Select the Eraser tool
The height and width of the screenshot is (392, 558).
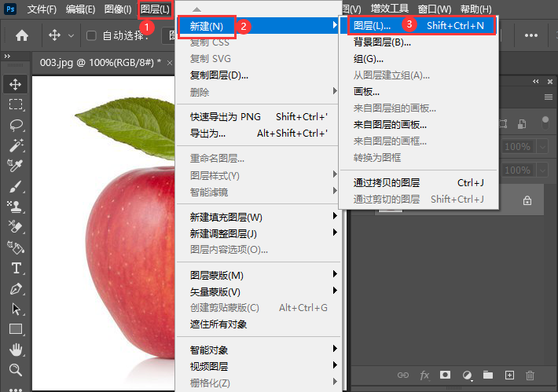click(x=15, y=226)
